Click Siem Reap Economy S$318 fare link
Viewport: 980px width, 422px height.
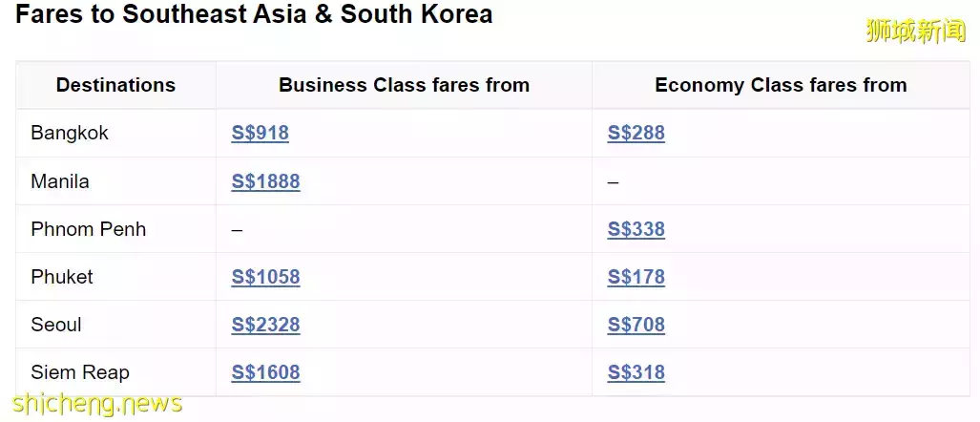(636, 372)
